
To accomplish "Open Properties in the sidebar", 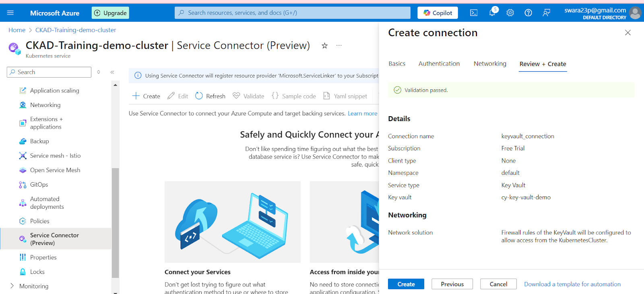I will coord(43,257).
